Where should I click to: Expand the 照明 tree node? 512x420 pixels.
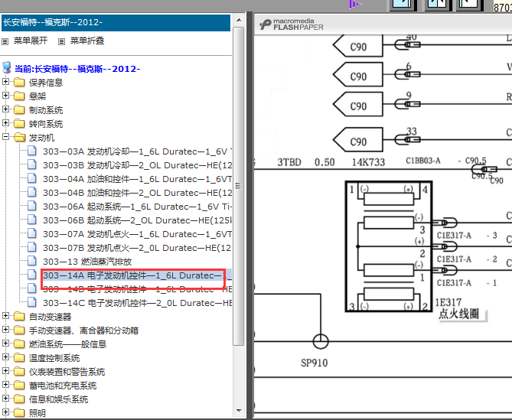click(5, 412)
